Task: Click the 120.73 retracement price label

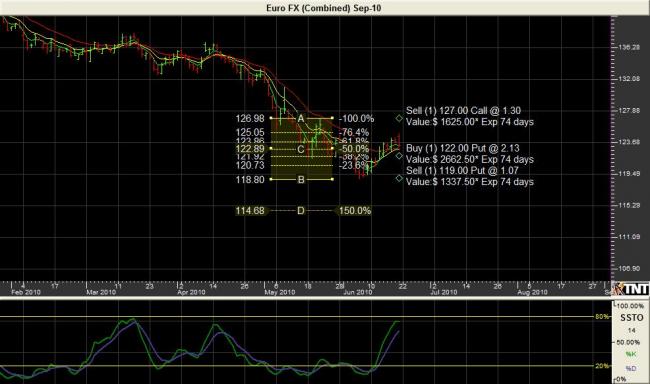Action: [250, 165]
